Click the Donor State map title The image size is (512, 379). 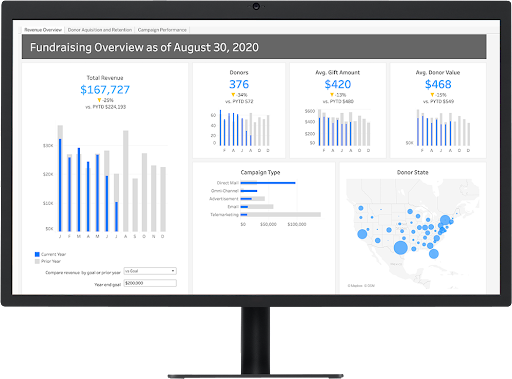pyautogui.click(x=412, y=172)
